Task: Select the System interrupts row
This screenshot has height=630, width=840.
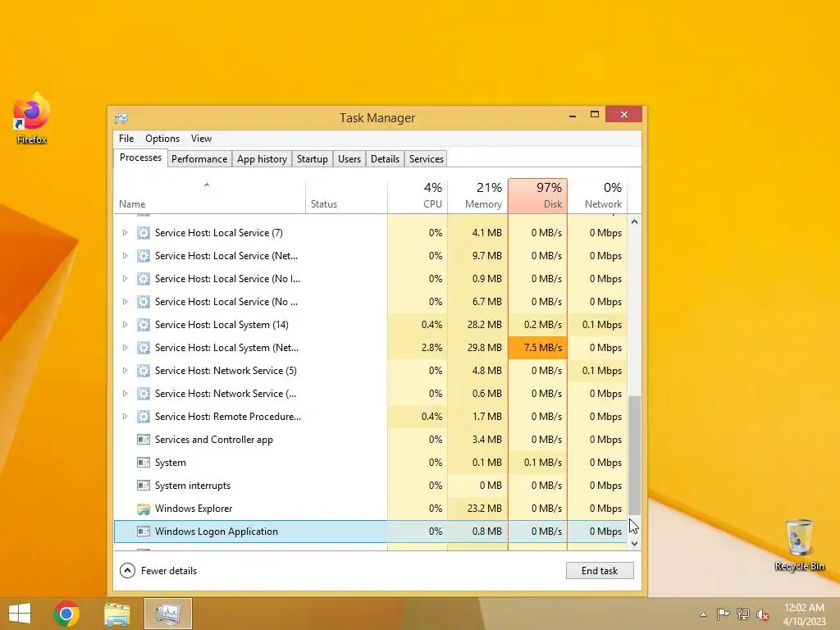Action: [371, 486]
